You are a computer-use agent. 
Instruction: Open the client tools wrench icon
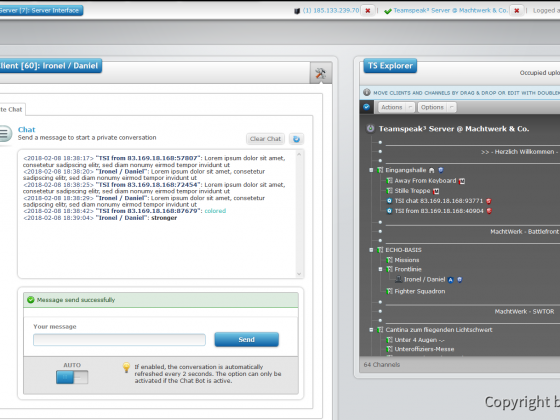(x=320, y=73)
